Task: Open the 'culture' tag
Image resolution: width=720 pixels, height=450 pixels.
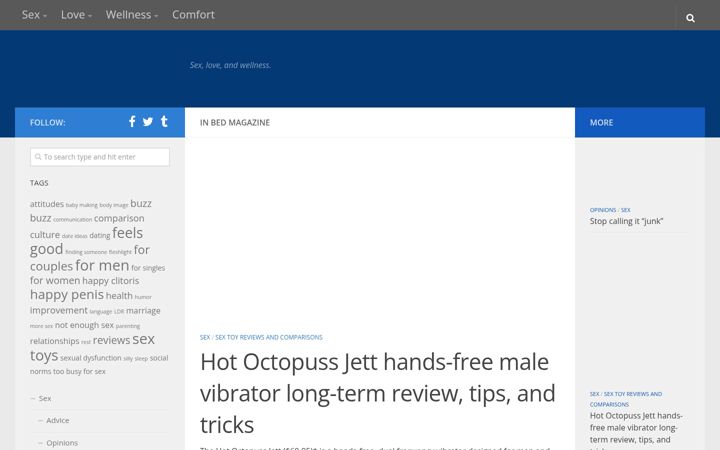Action: tap(45, 235)
